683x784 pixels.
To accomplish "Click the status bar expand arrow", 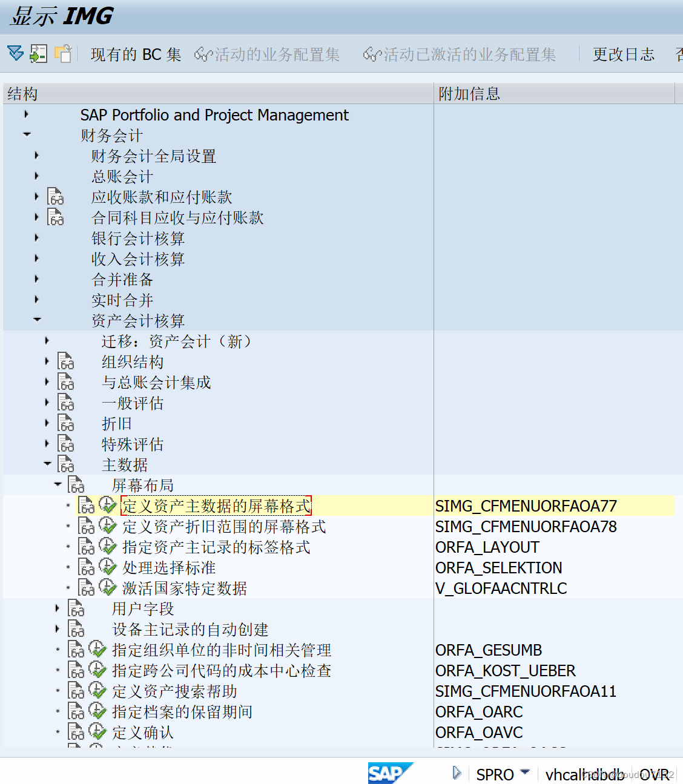I will [x=457, y=773].
